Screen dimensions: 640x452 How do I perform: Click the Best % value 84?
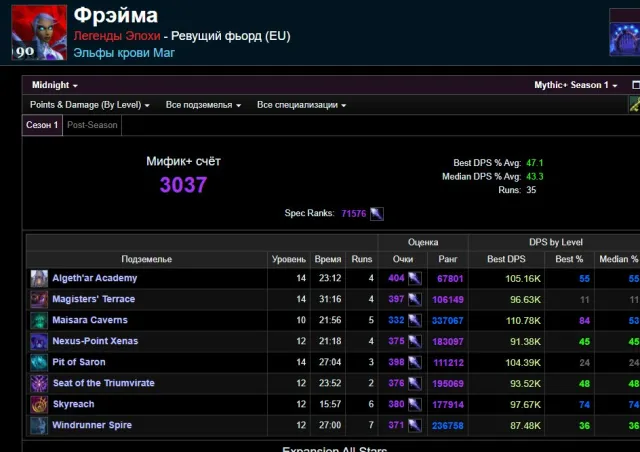[x=584, y=321]
